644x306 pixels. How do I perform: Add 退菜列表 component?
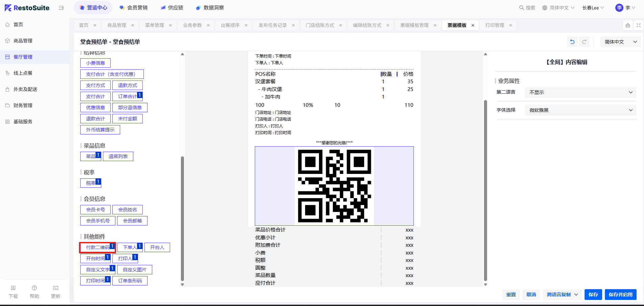(x=118, y=156)
